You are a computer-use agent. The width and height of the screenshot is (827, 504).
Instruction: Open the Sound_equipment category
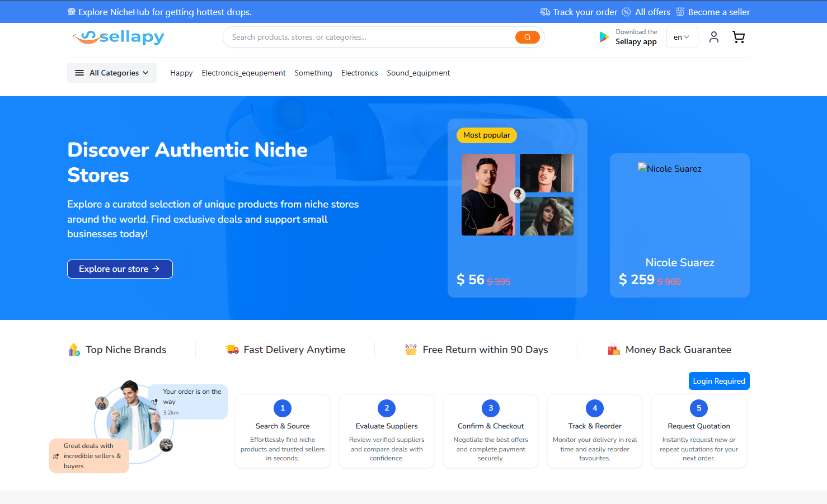(418, 73)
